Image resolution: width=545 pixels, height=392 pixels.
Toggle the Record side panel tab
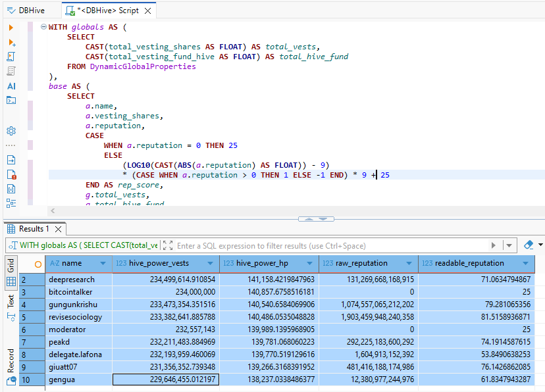11,360
